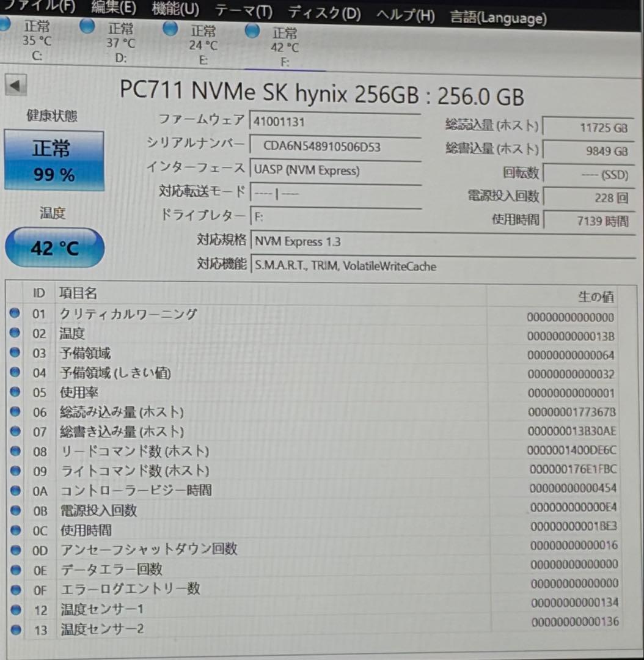Image resolution: width=644 pixels, height=660 pixels.
Task: Open the ヘルプ menu
Action: coord(405,13)
